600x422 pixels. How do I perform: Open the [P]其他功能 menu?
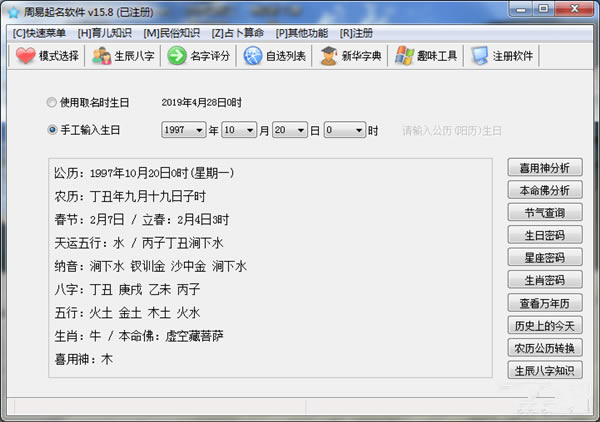(x=302, y=33)
